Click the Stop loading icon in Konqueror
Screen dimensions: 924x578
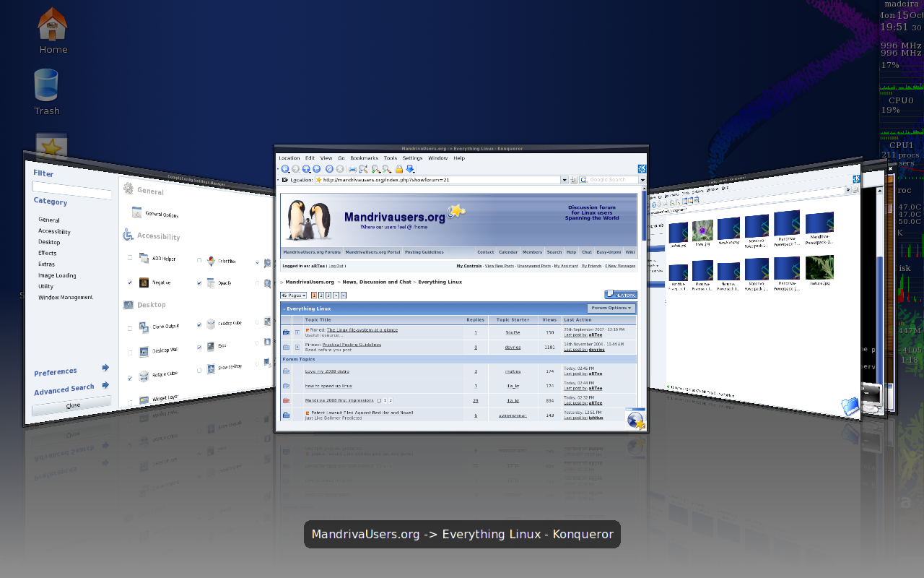[x=340, y=169]
